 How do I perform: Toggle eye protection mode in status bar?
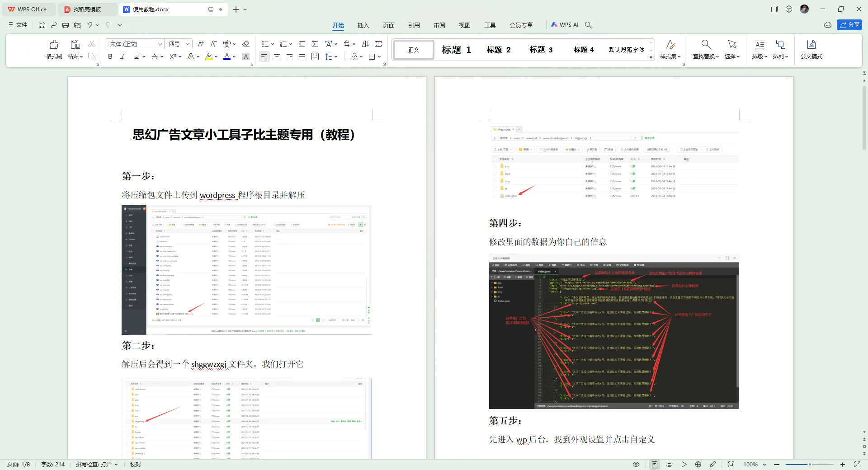point(636,464)
